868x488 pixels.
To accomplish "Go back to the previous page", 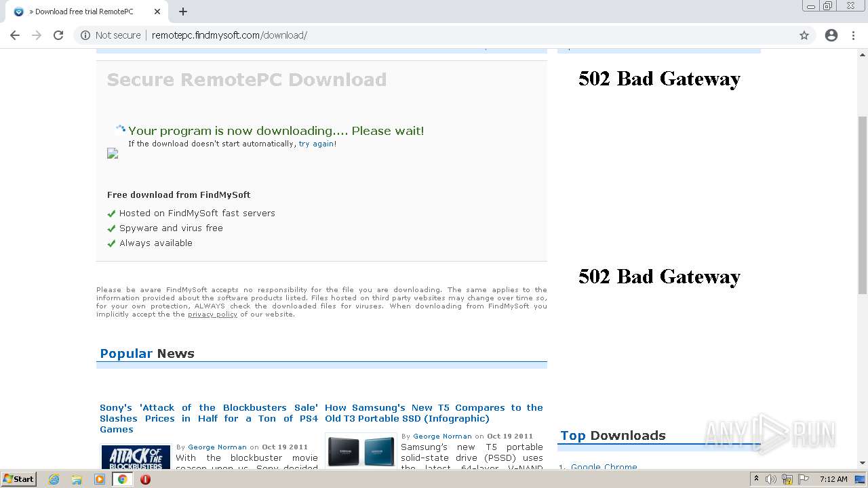I will (x=15, y=35).
